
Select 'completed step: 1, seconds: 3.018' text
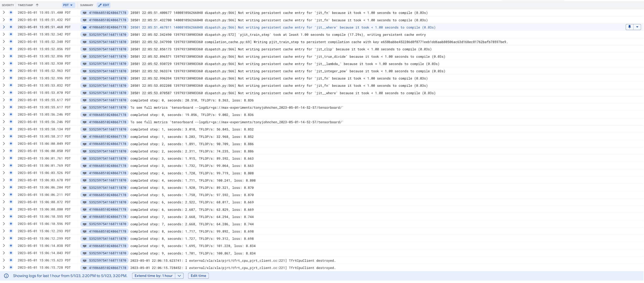pyautogui.click(x=163, y=129)
